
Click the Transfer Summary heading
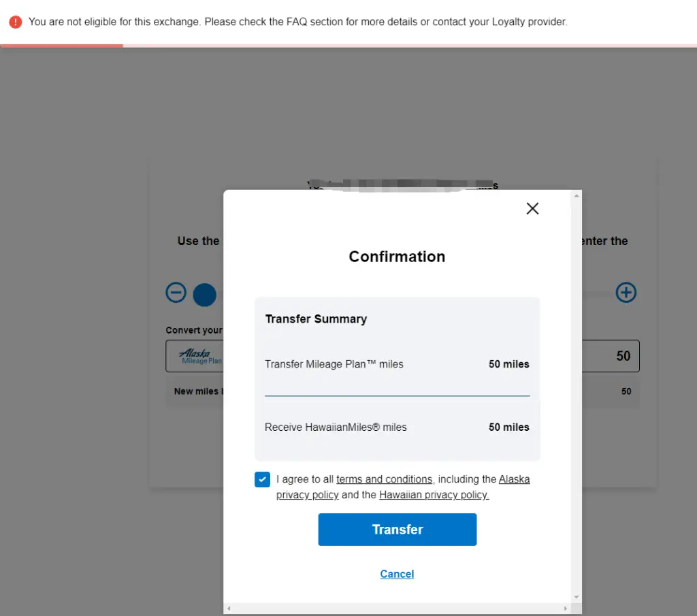click(x=316, y=319)
